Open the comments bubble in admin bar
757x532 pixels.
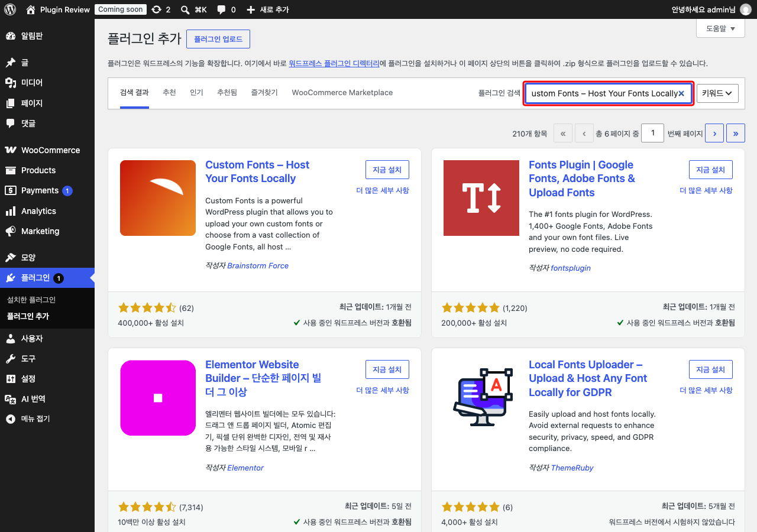pyautogui.click(x=221, y=9)
